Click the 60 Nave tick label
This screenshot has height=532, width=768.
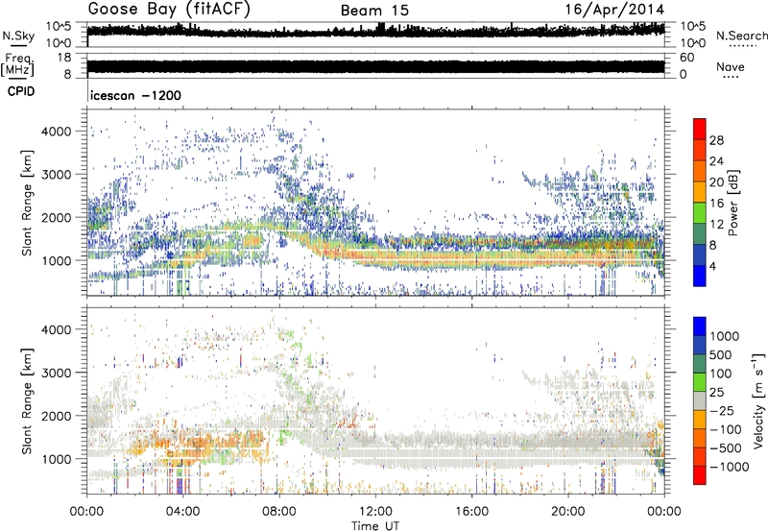pyautogui.click(x=686, y=58)
